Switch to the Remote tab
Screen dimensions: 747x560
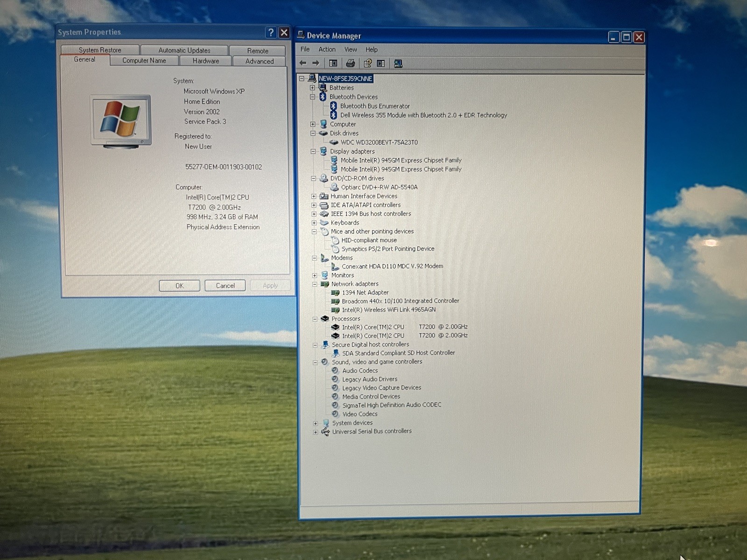tap(258, 50)
